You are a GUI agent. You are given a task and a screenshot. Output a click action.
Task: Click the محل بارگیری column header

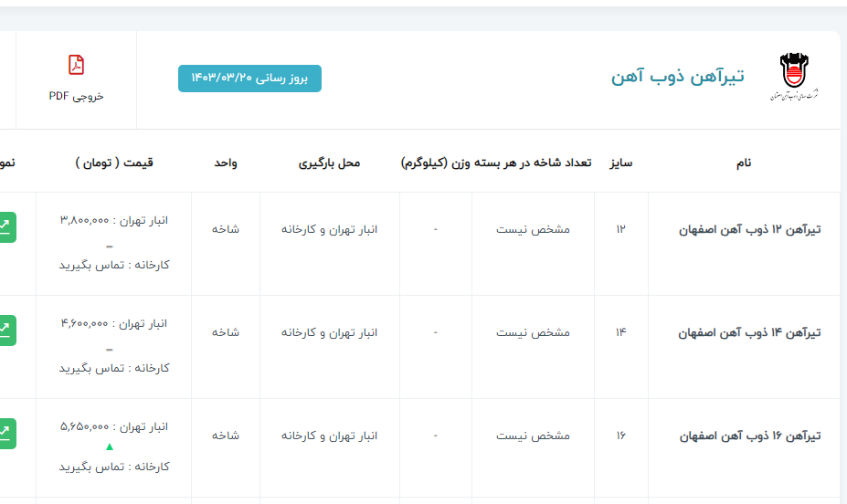(x=329, y=163)
